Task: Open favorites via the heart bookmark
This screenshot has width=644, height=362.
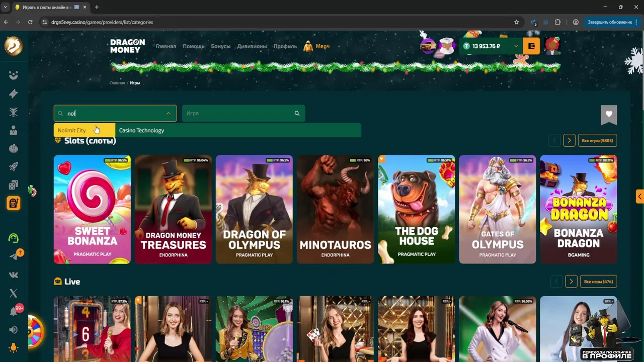Action: click(609, 115)
